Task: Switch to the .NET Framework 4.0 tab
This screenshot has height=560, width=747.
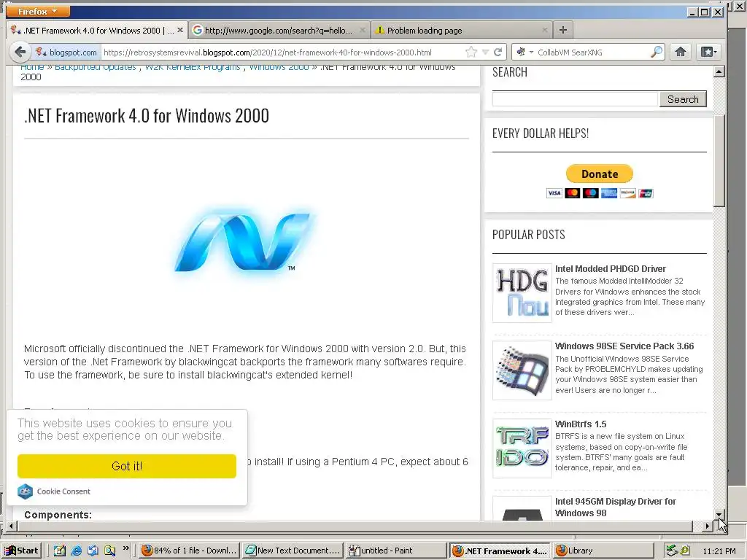Action: 97,31
